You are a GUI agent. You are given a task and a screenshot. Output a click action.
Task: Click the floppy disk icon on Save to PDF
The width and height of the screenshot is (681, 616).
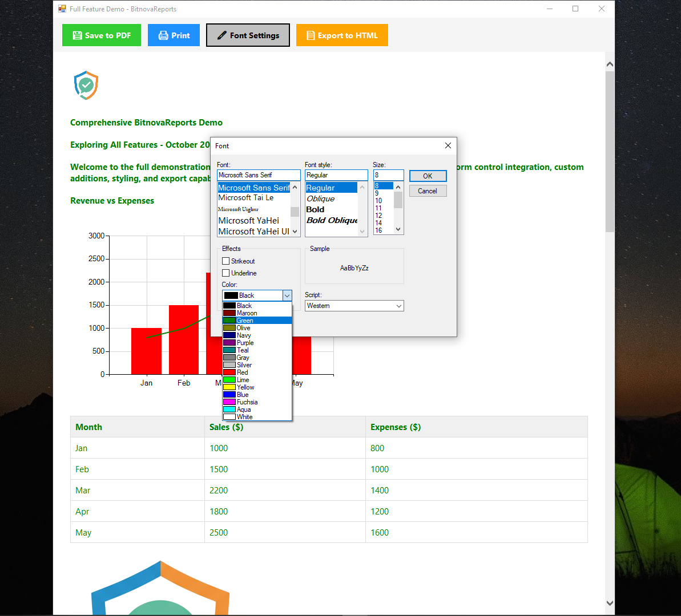tap(77, 35)
